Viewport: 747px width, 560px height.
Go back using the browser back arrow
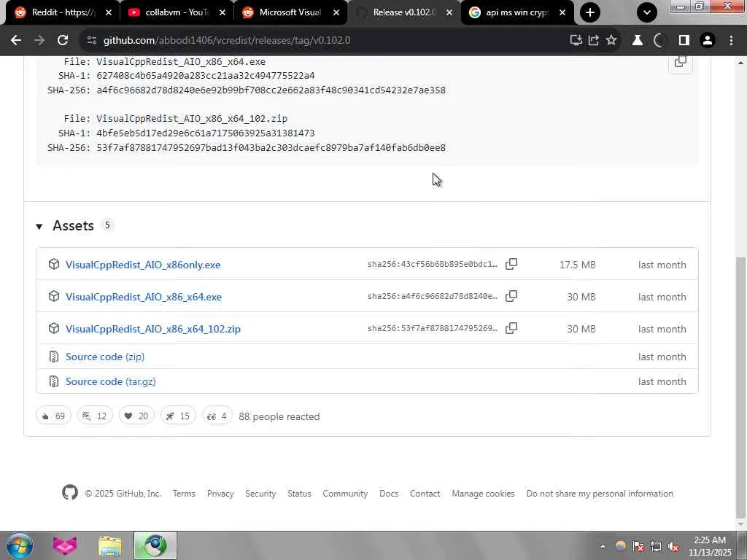[16, 41]
